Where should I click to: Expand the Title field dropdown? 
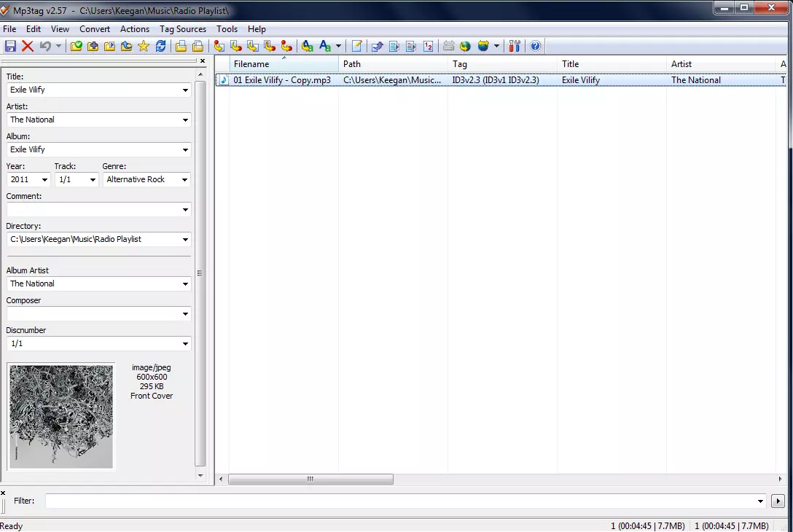pos(185,90)
